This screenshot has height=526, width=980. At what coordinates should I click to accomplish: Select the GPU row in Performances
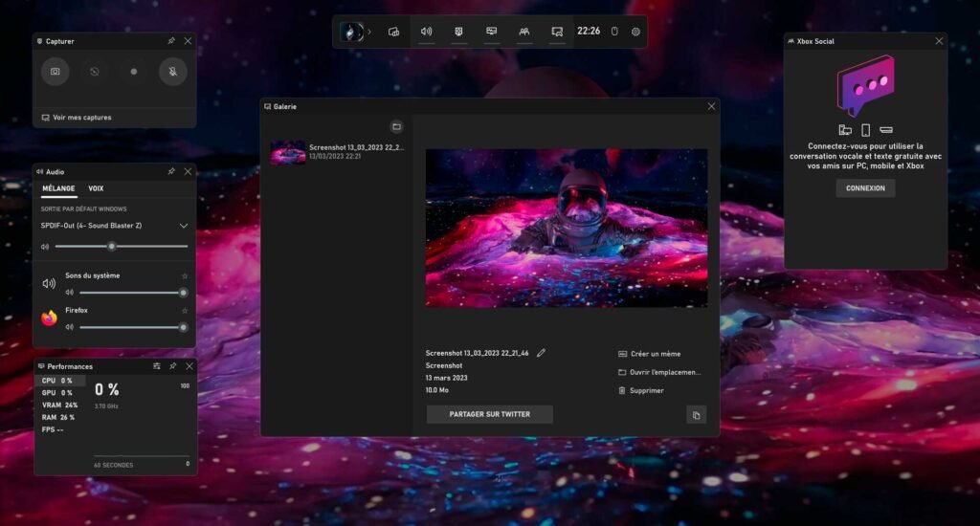[61, 393]
